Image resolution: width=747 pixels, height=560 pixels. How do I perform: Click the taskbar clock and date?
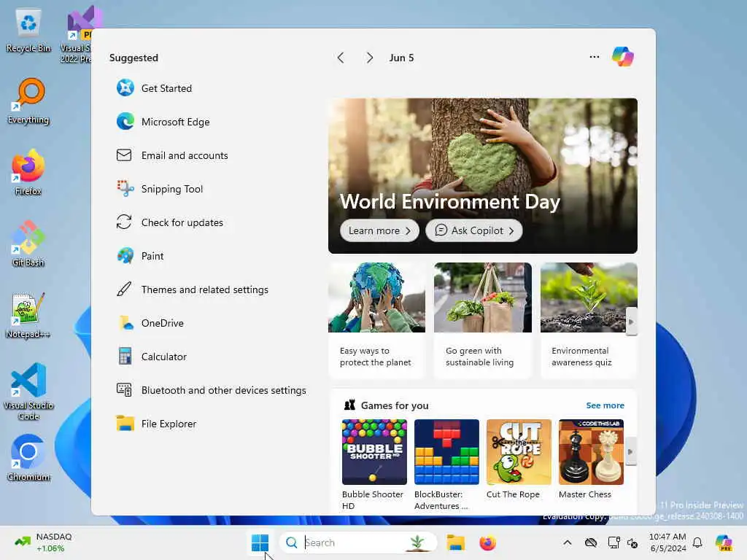(x=667, y=542)
